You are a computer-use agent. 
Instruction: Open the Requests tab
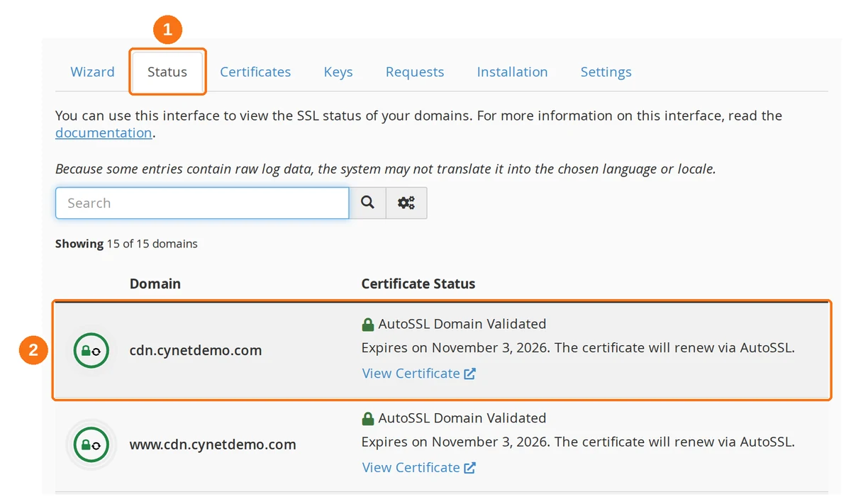415,72
